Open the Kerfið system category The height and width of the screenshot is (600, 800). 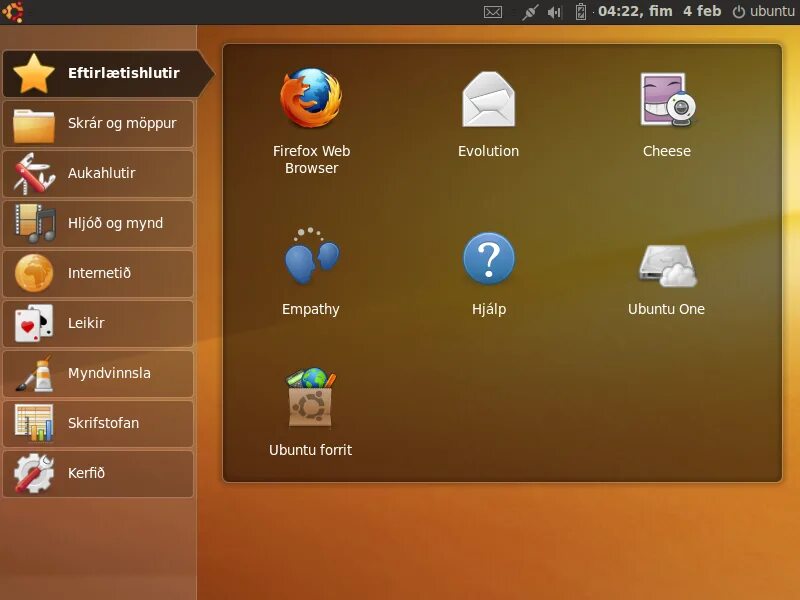pyautogui.click(x=98, y=473)
